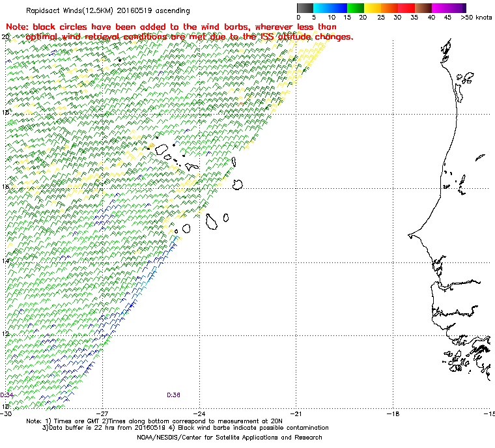
Task: Click the legend tick label "45"
Action: (447, 18)
